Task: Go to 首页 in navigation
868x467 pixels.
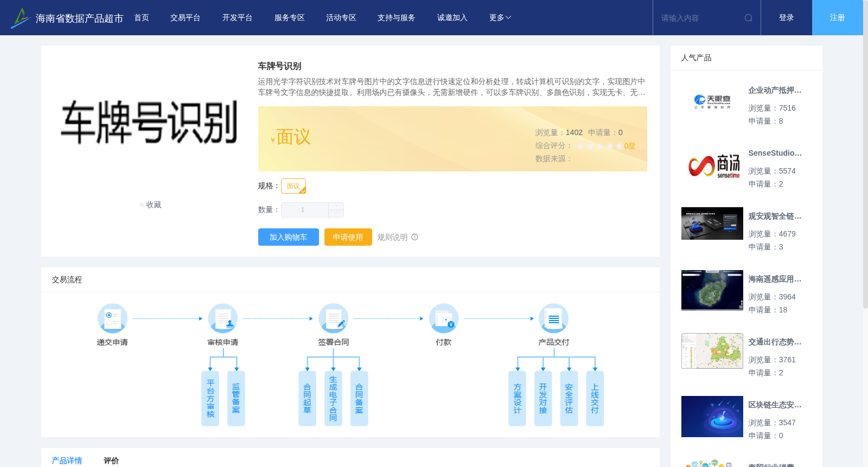Action: point(142,18)
